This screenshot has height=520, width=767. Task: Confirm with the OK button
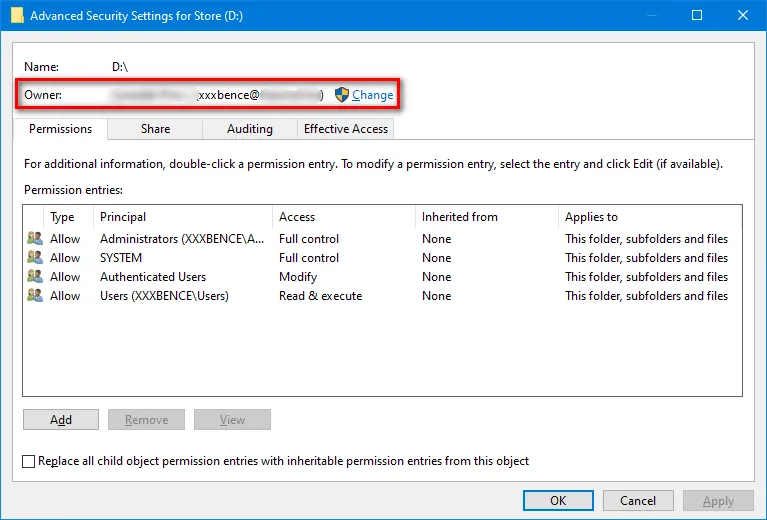click(x=558, y=501)
